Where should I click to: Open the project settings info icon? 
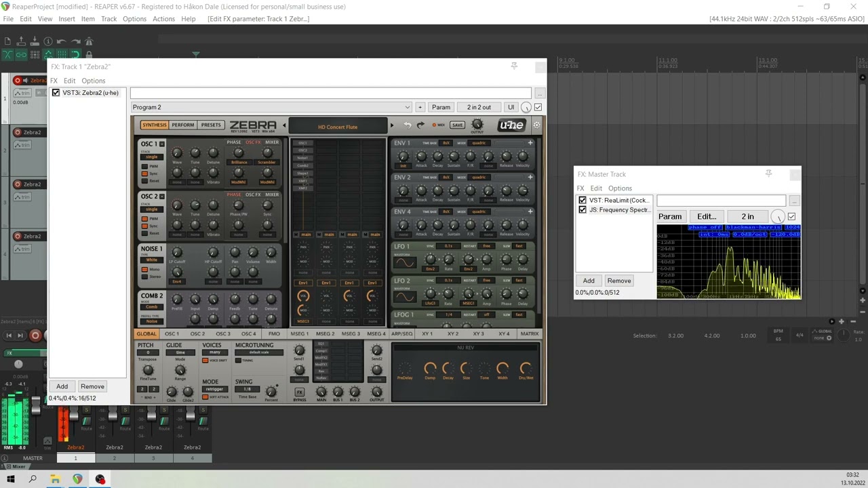coord(48,42)
